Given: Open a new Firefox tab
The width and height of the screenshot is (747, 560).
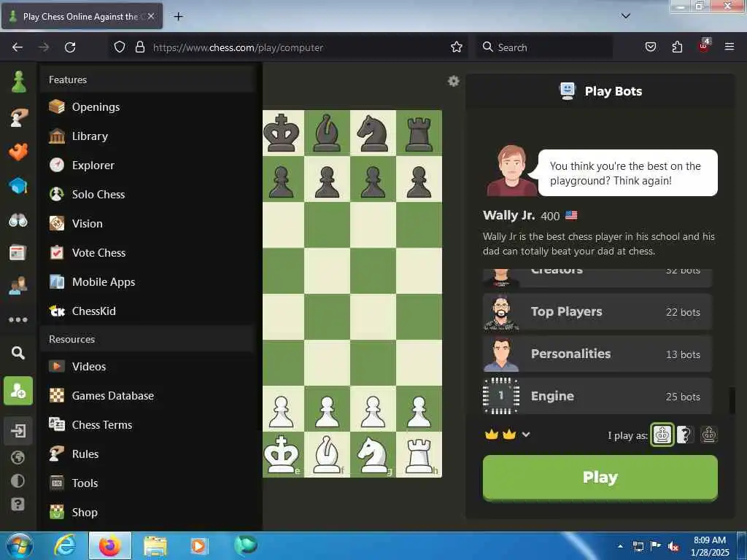Looking at the screenshot, I should click(x=178, y=17).
